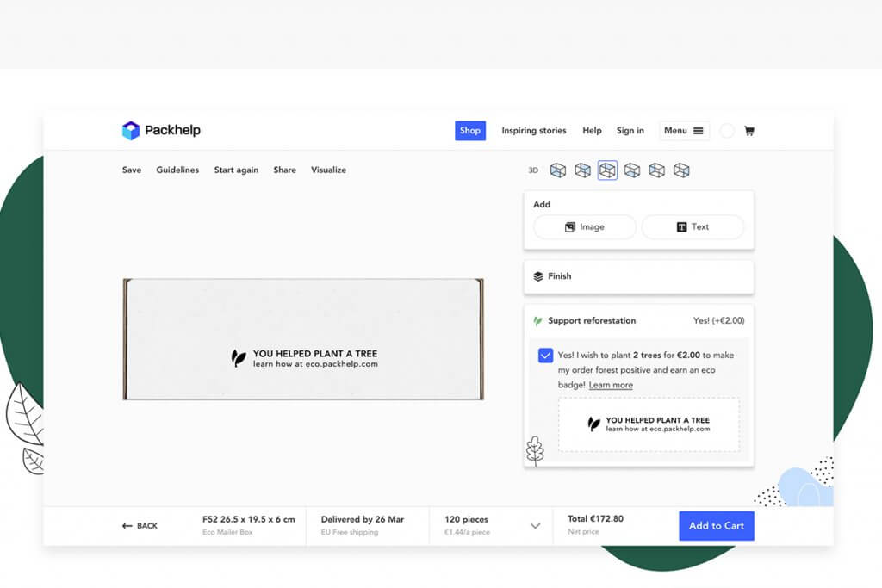Click Visualize in the editor toolbar
This screenshot has height=588, width=882.
tap(328, 170)
